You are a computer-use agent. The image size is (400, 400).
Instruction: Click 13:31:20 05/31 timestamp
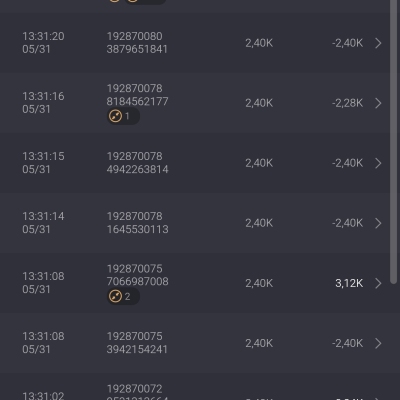[x=43, y=43]
